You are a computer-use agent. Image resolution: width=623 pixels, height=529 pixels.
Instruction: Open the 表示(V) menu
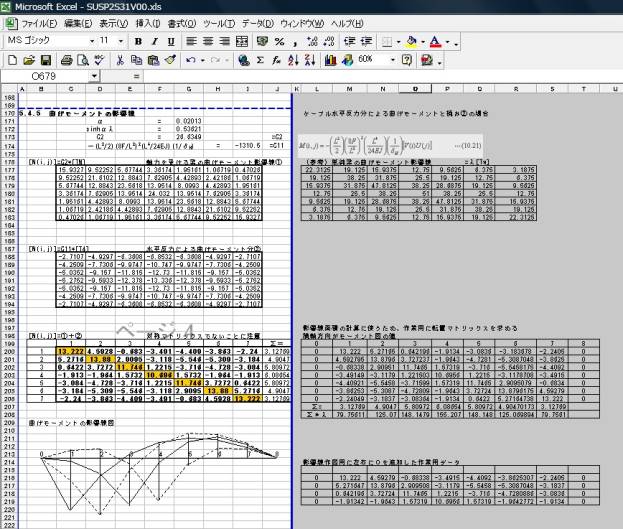(x=113, y=23)
